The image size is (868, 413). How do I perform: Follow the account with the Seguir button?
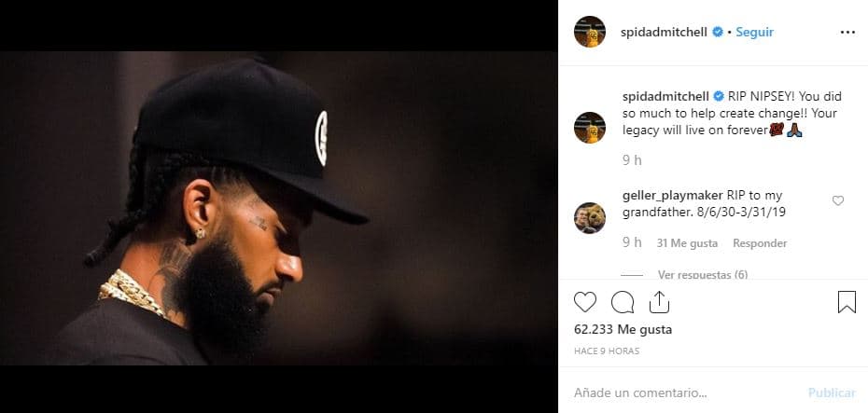tap(754, 32)
